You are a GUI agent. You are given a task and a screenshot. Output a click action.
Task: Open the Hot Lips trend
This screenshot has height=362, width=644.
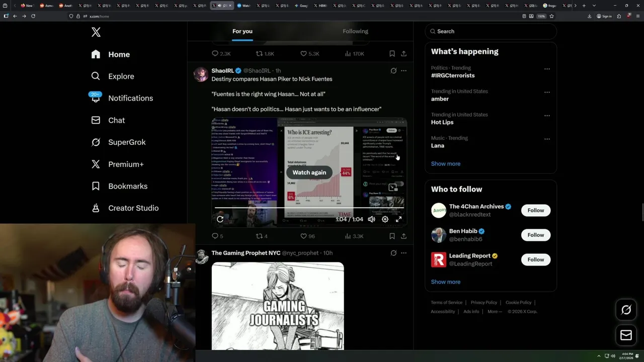(442, 122)
